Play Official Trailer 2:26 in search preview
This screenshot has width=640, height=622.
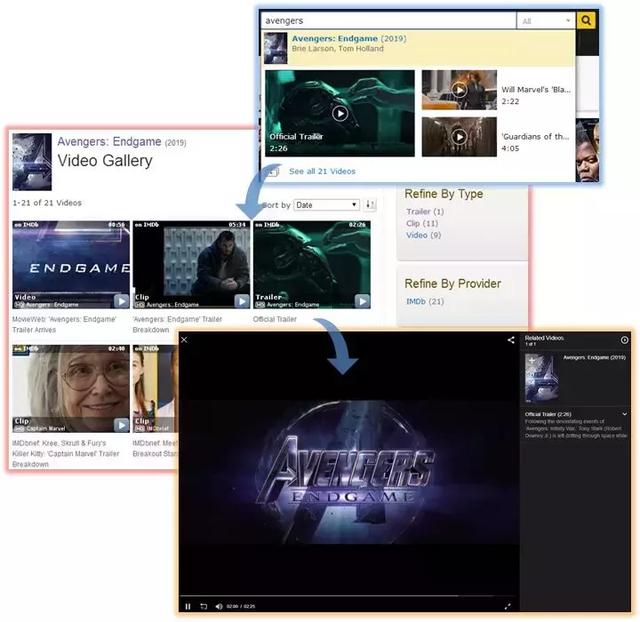click(340, 113)
